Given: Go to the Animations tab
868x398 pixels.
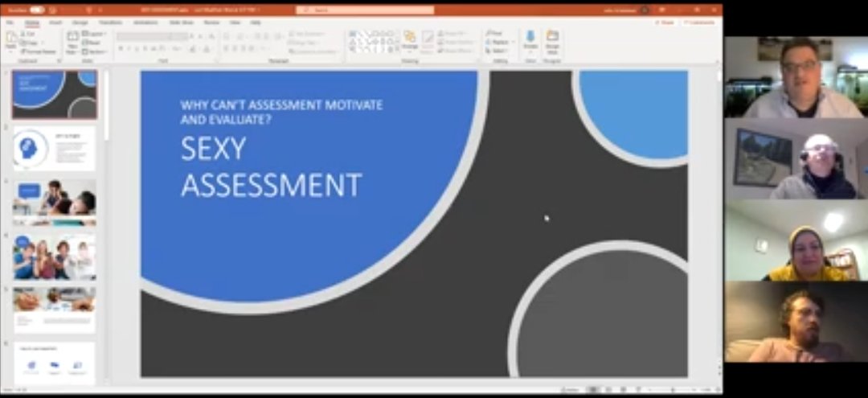Looking at the screenshot, I should pyautogui.click(x=145, y=23).
